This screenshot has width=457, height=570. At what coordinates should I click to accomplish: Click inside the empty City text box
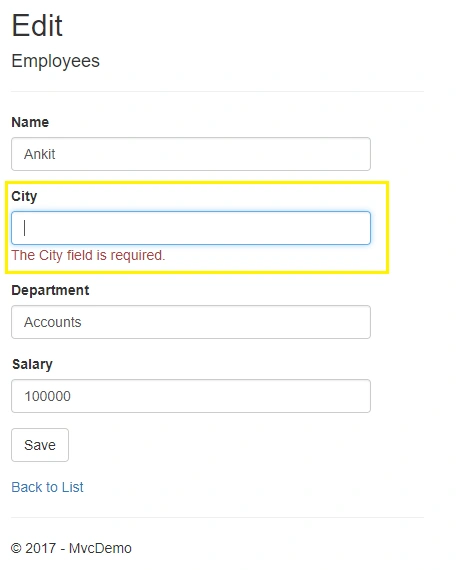click(191, 228)
